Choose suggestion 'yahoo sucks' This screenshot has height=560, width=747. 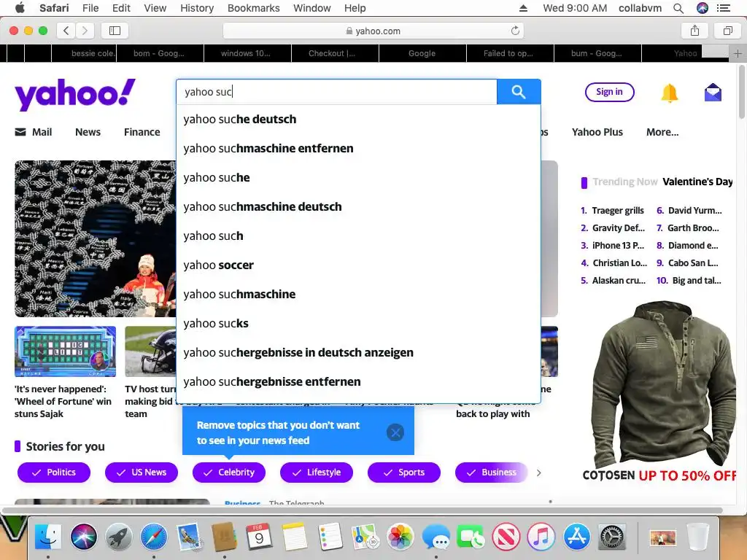358,323
